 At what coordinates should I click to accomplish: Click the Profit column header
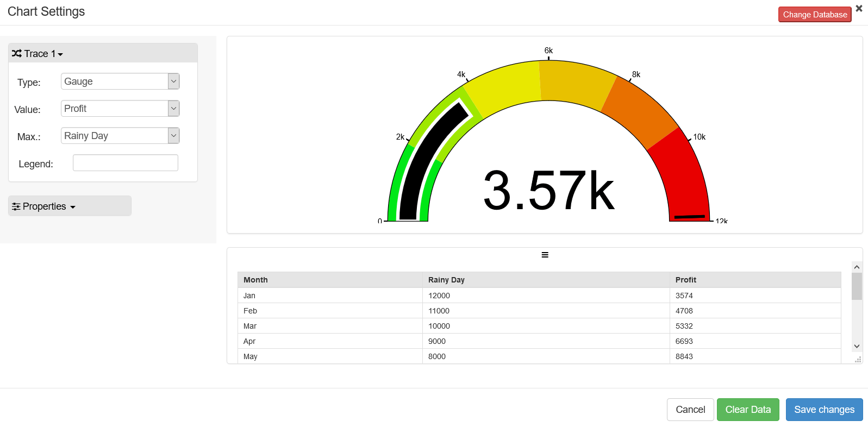tap(755, 280)
